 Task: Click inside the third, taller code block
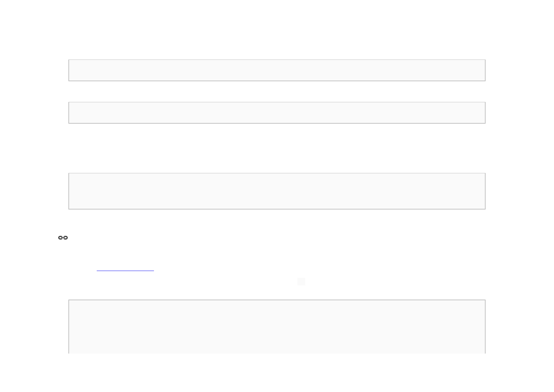click(277, 191)
